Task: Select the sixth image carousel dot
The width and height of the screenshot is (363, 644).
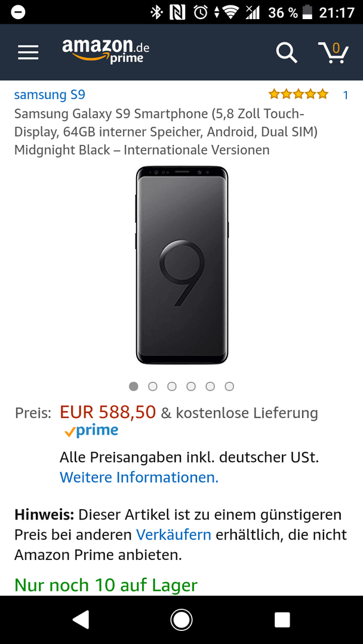Action: (x=229, y=386)
